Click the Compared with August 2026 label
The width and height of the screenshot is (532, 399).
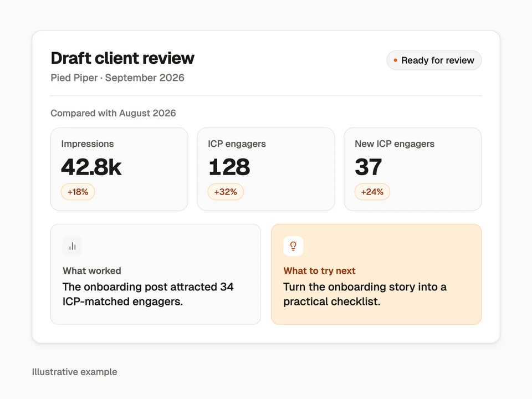pyautogui.click(x=113, y=113)
